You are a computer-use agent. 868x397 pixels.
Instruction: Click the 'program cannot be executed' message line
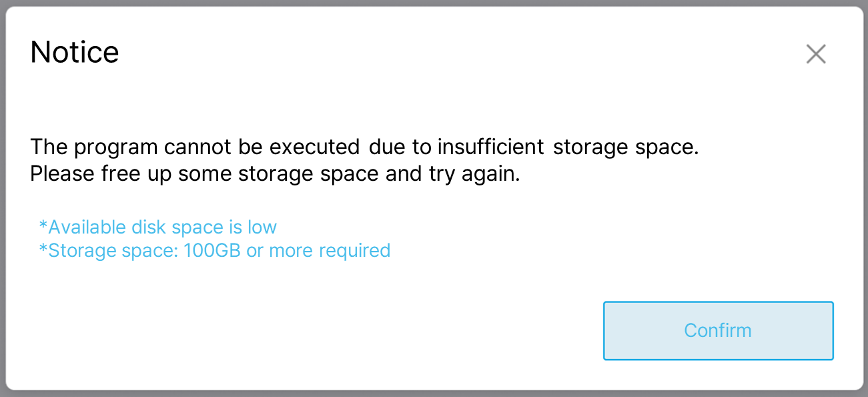(364, 147)
